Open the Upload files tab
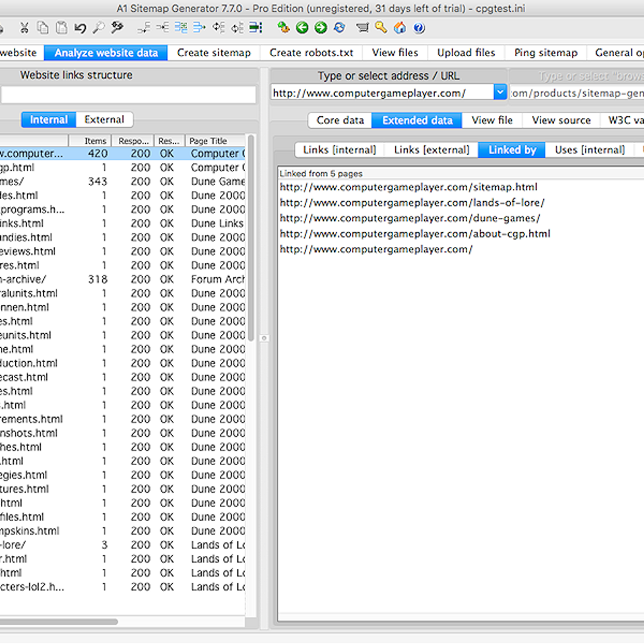Screen dimensions: 644x644 [x=466, y=53]
